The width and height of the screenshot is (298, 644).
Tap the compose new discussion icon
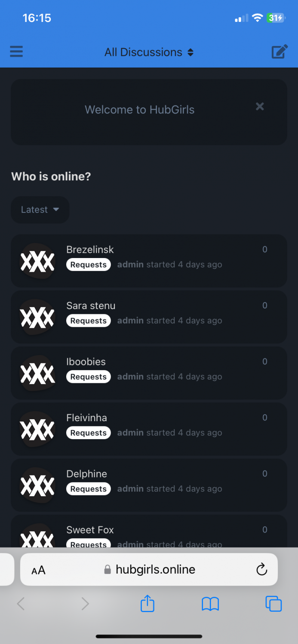point(280,52)
